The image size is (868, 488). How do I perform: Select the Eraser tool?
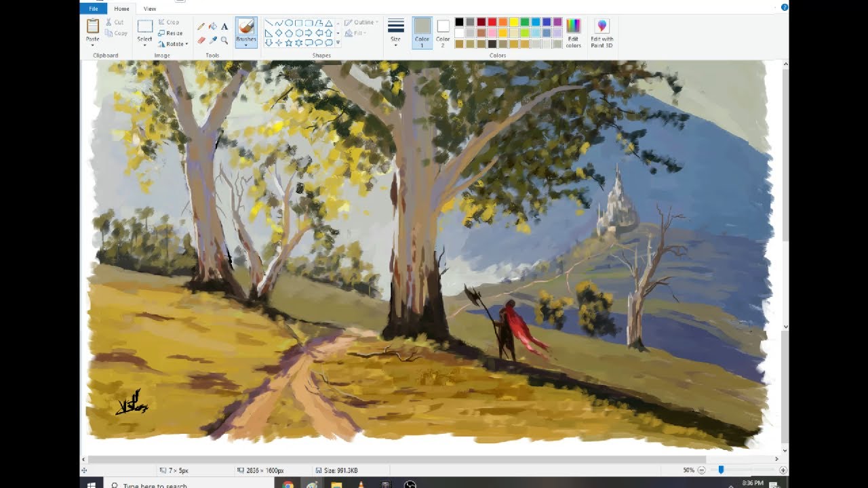tap(201, 40)
